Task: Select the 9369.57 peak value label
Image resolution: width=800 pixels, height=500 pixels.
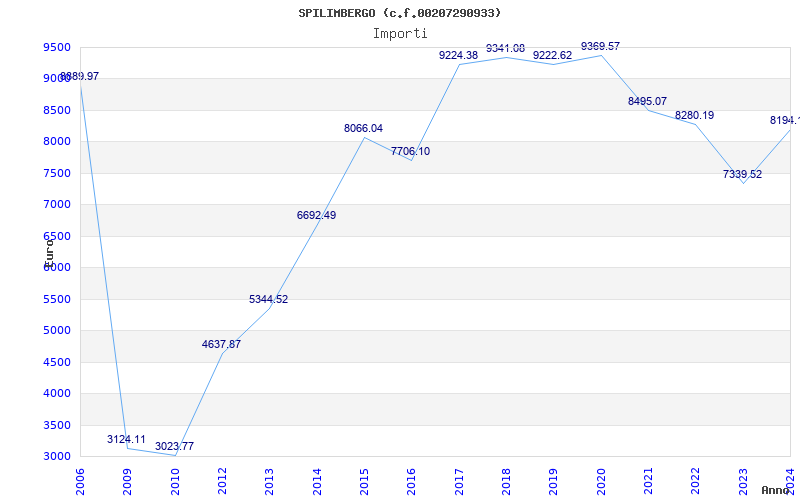Action: (x=601, y=46)
